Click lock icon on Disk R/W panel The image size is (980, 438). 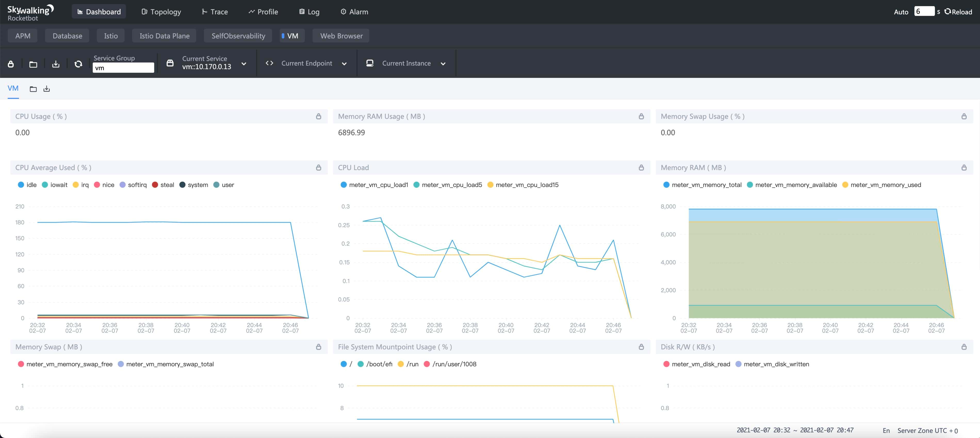click(964, 347)
